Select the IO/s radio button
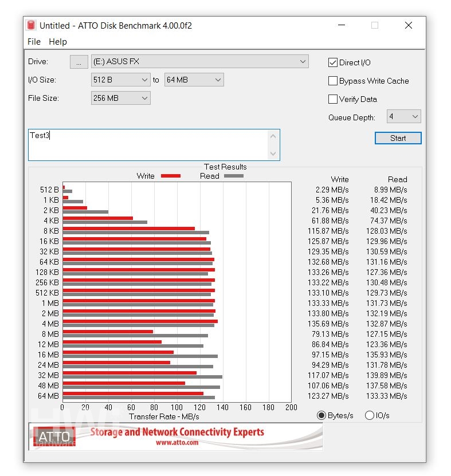Image resolution: width=451 pixels, height=476 pixels. pyautogui.click(x=369, y=415)
